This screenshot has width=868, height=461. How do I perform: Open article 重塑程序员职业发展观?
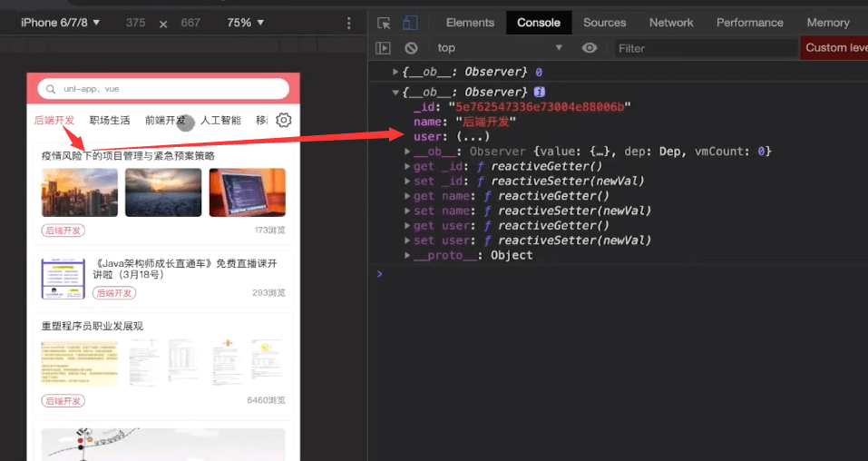point(93,326)
